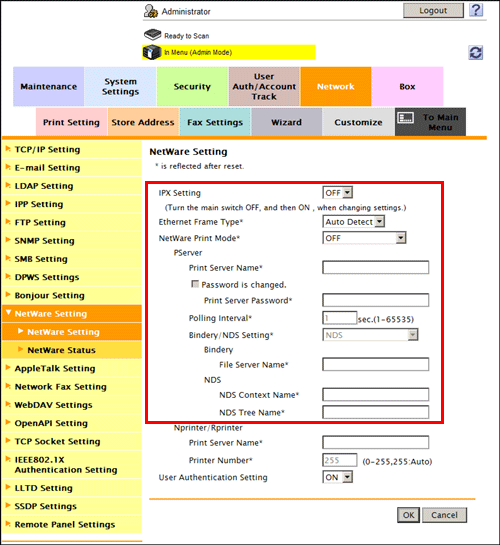Click the Administrator user icon
Image resolution: width=500 pixels, height=545 pixels.
[151, 11]
